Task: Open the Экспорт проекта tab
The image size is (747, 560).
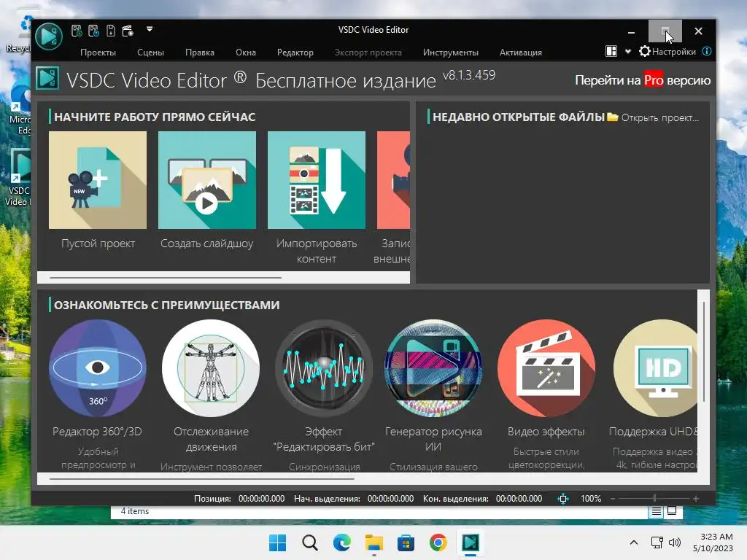Action: [x=368, y=52]
